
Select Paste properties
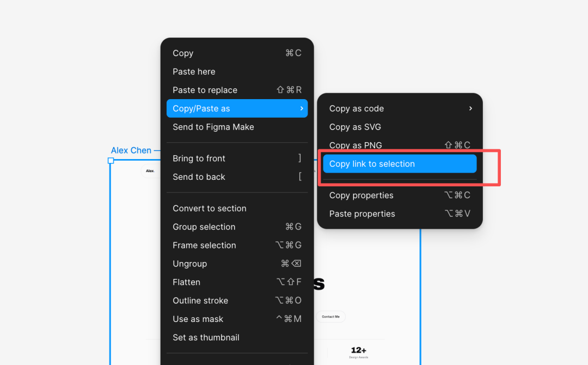(x=400, y=214)
